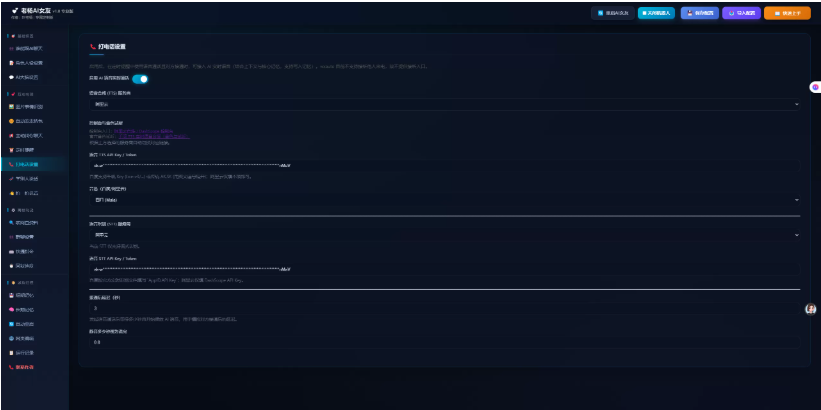Open the TTS service provider dropdown
This screenshot has width=821, height=410.
tap(444, 104)
